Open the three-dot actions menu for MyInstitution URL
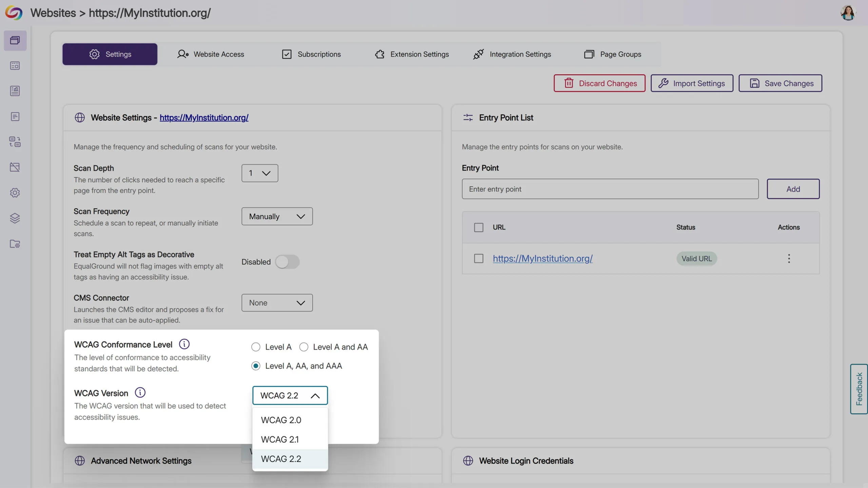 tap(789, 259)
